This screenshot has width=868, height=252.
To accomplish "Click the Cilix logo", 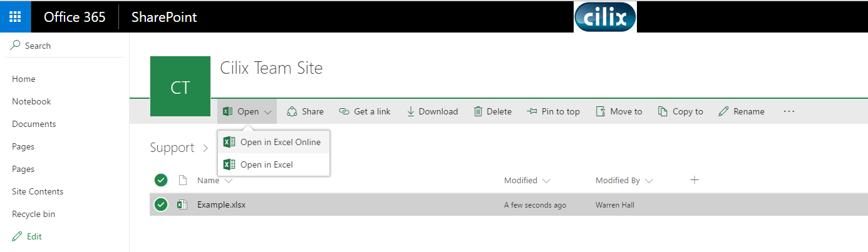I will pyautogui.click(x=605, y=17).
